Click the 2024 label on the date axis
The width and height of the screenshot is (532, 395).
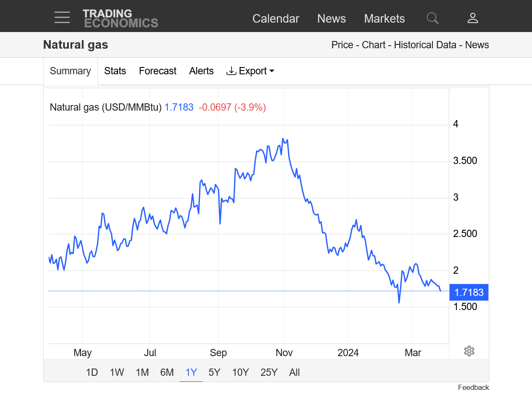pyautogui.click(x=348, y=353)
